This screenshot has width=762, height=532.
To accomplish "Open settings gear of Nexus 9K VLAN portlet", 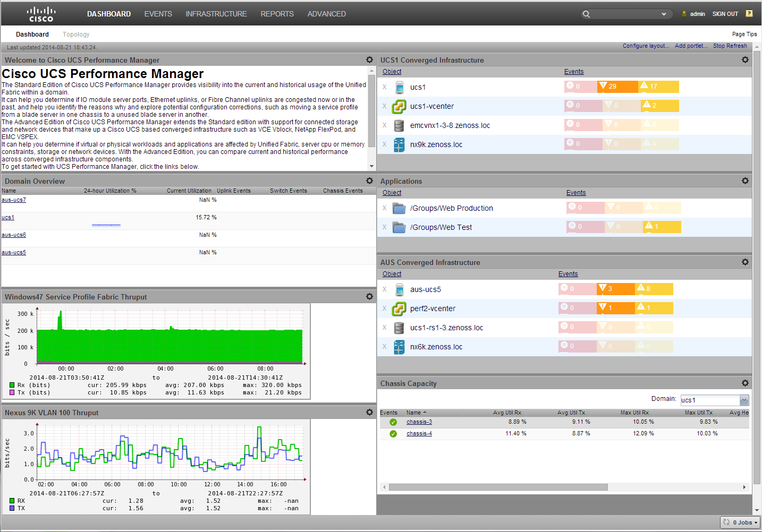I will [x=369, y=413].
